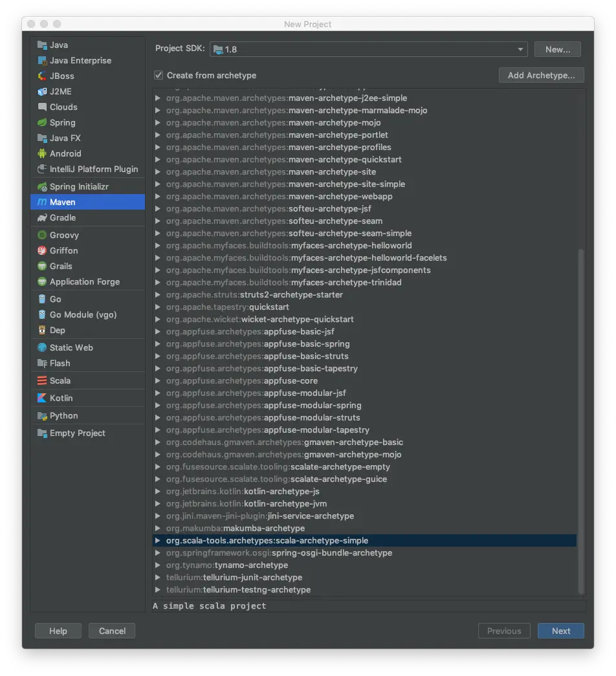Click Add Archetype... button
The image size is (616, 676).
coord(542,75)
